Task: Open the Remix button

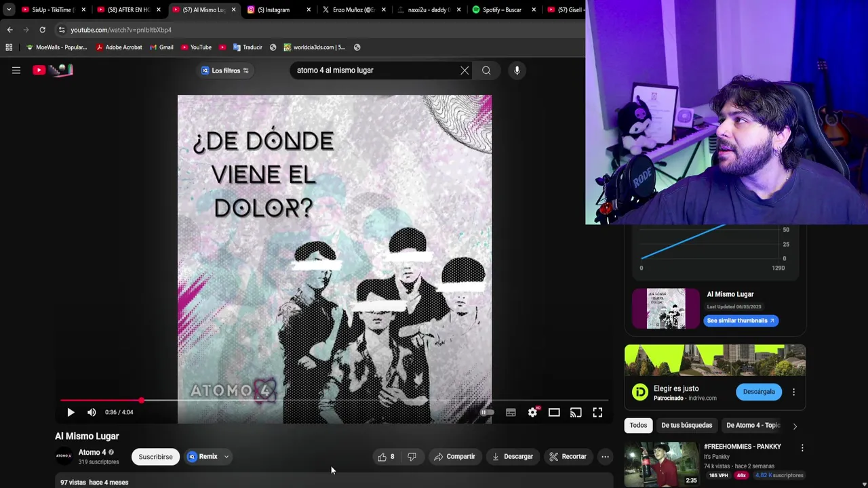Action: (x=203, y=457)
